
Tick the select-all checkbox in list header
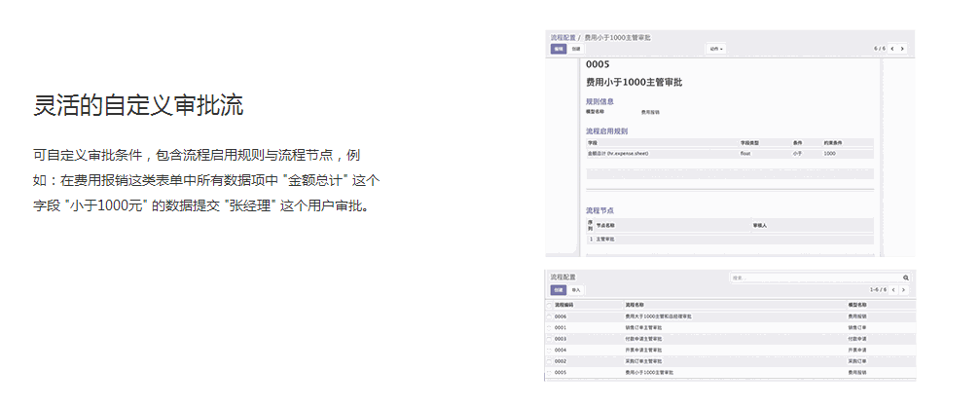tap(550, 305)
